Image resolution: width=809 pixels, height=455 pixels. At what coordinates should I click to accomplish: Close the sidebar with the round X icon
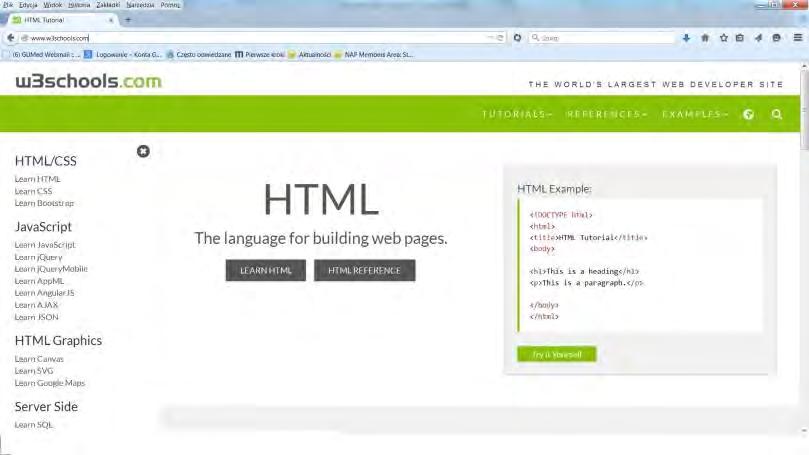coord(143,151)
